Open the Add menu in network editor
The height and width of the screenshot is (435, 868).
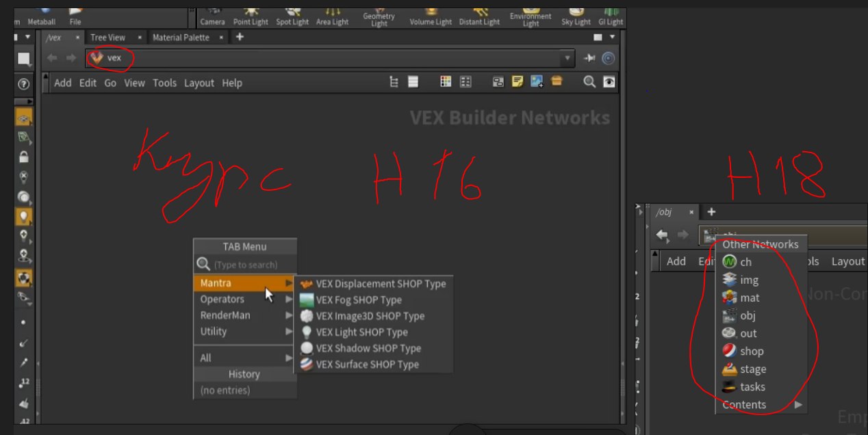(63, 83)
